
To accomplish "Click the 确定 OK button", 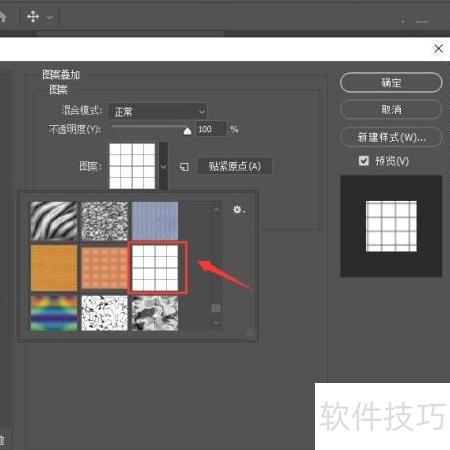I will tap(391, 82).
